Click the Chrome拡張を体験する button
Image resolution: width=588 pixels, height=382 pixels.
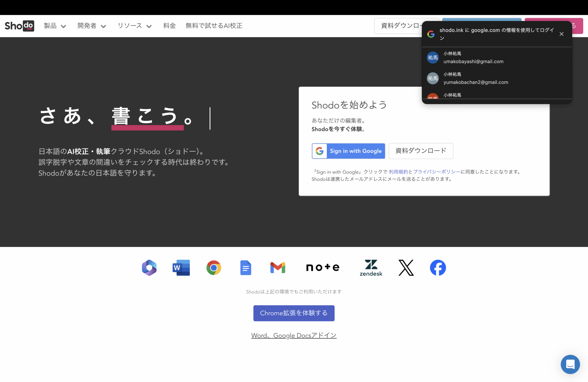pyautogui.click(x=294, y=313)
